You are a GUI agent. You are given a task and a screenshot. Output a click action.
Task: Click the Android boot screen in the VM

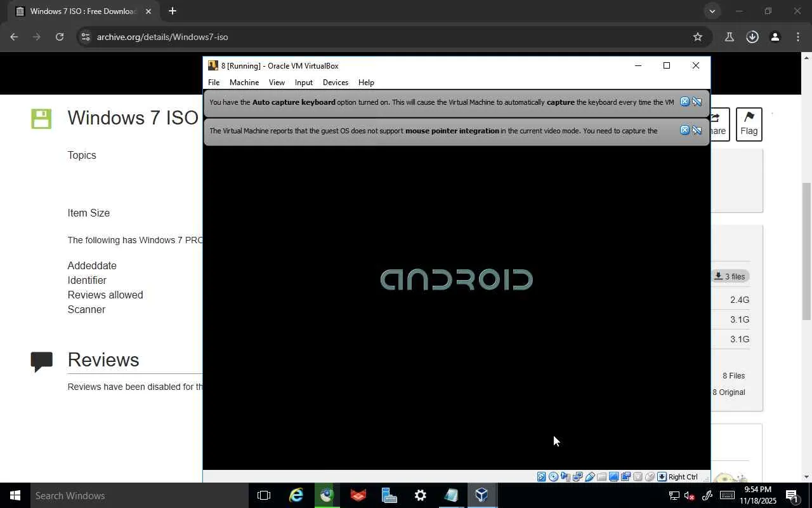457,280
